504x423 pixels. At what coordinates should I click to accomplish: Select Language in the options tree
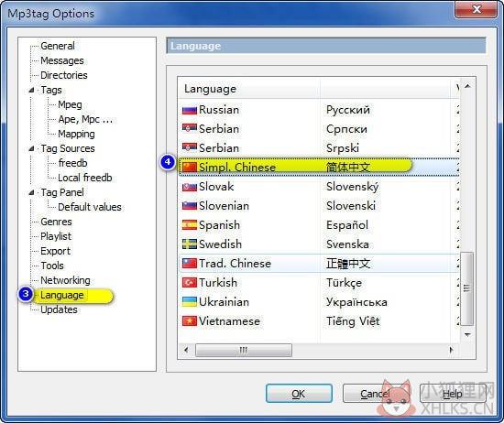tap(62, 295)
